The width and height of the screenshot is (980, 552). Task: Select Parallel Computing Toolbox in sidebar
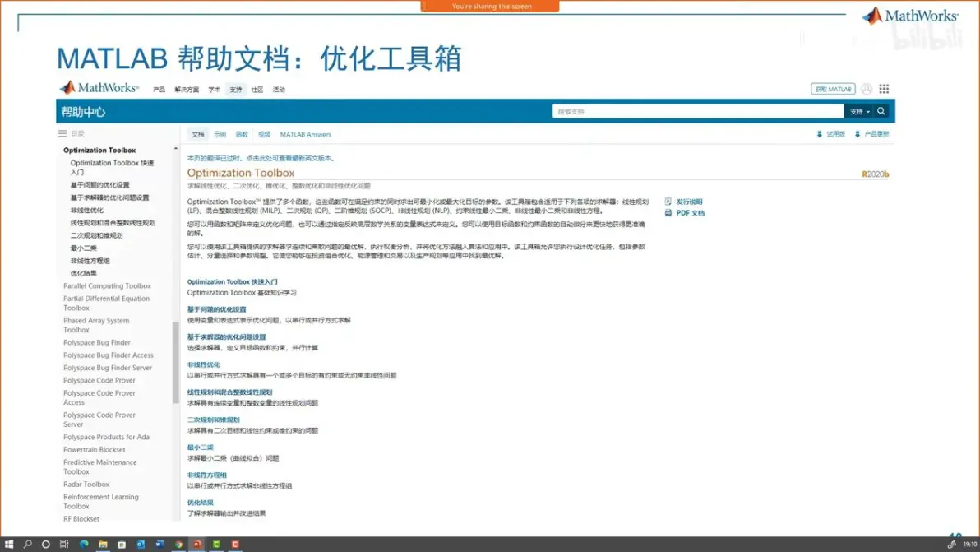(107, 285)
